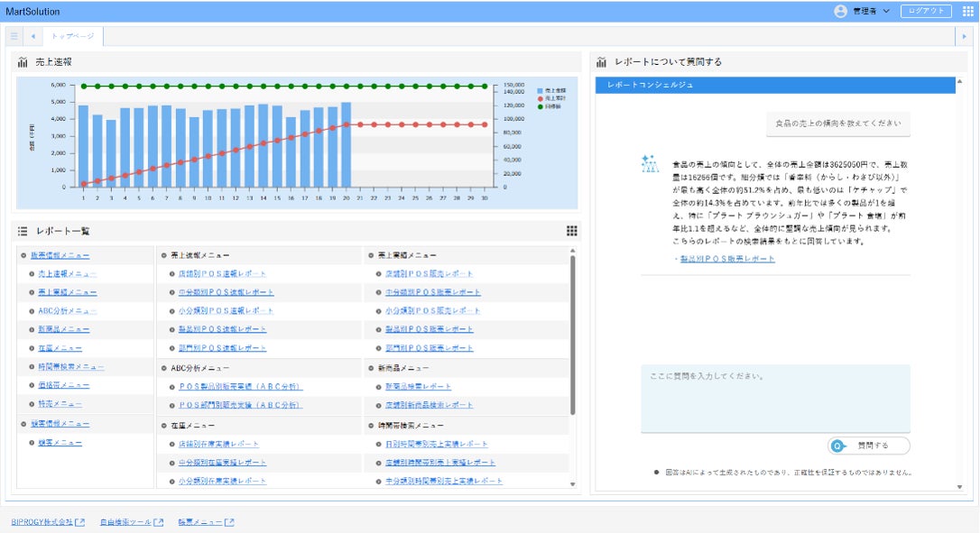Open 新商品検索レポート link

[418, 387]
